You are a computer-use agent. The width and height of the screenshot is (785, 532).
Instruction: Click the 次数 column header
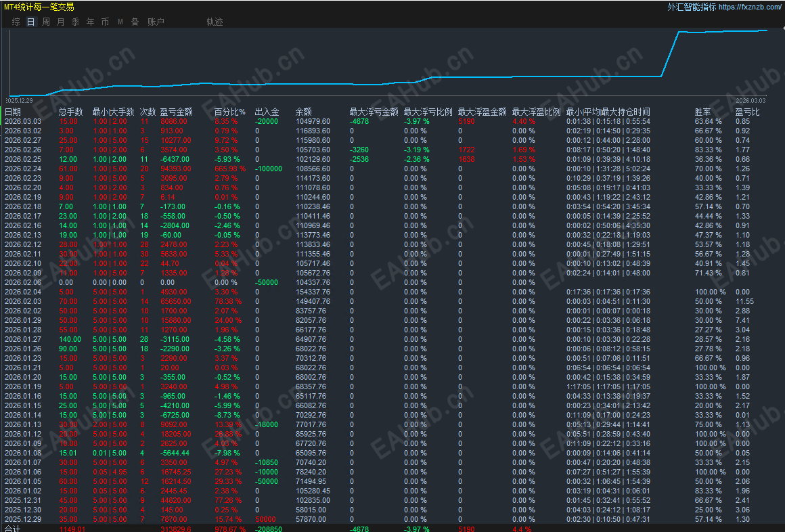[x=148, y=112]
